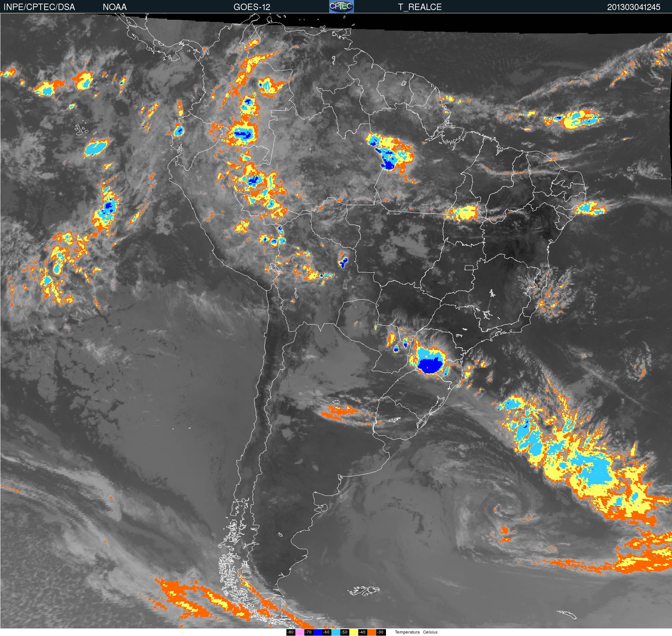Click the -40 legend value
This screenshot has width=672, height=636.
(363, 632)
